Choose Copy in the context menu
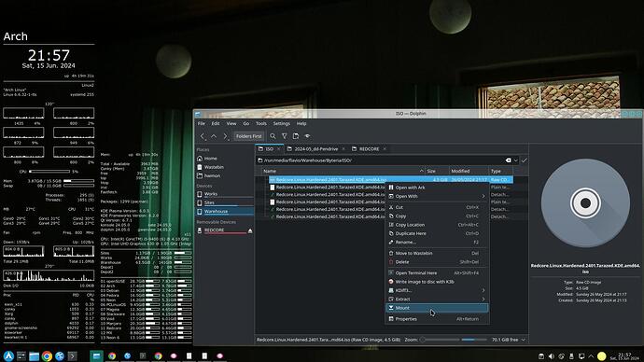The width and height of the screenshot is (644, 362). [437, 216]
